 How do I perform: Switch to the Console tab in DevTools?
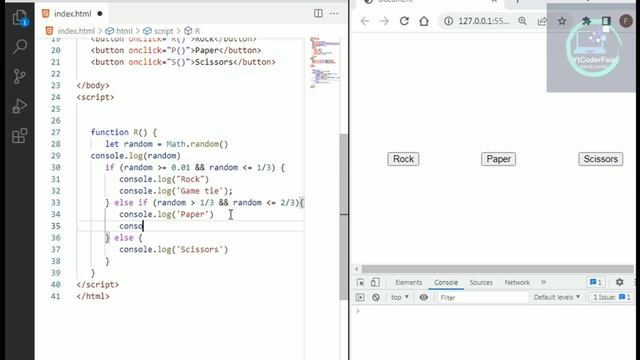pos(446,282)
